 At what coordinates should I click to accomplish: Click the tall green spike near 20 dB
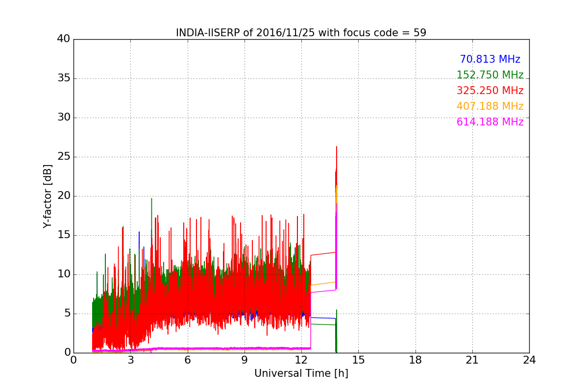coord(151,199)
